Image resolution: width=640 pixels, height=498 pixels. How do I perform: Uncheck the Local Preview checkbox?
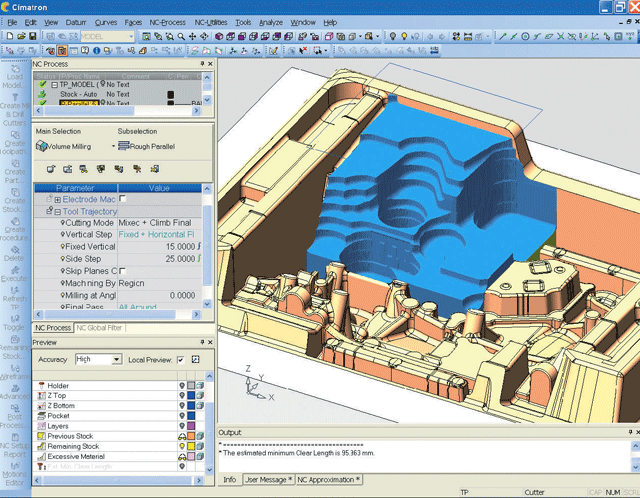[x=180, y=359]
